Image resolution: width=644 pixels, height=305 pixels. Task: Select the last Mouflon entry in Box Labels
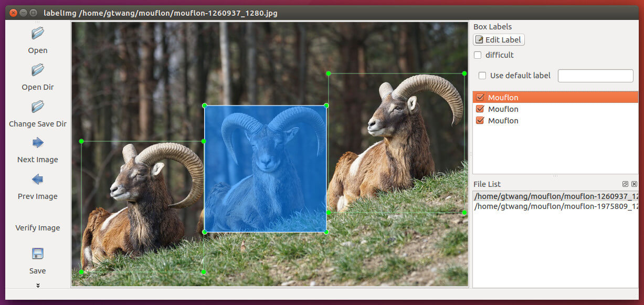(503, 121)
